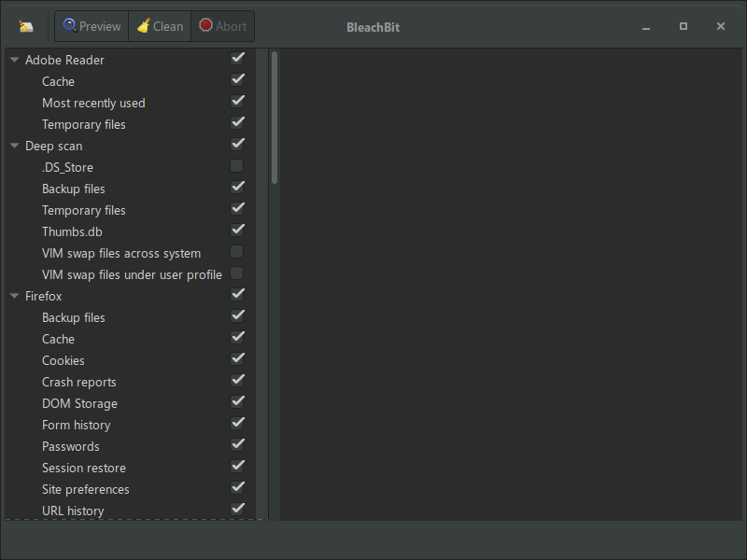Enable VIM swap files across system checkbox
747x560 pixels.
click(x=237, y=252)
